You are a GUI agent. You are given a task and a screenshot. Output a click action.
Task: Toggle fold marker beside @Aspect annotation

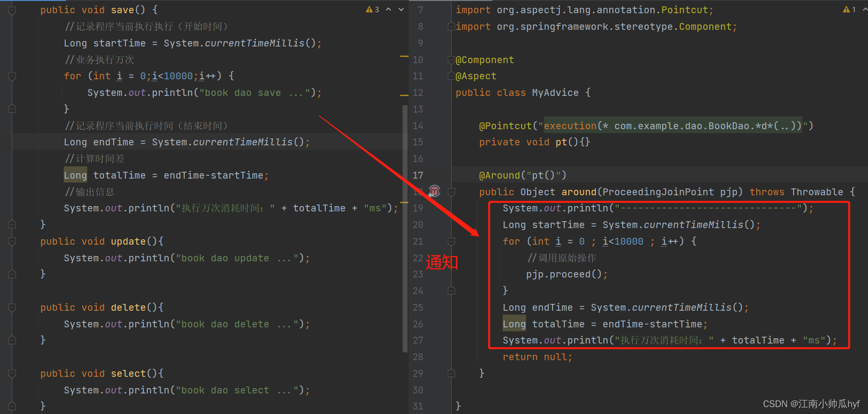tap(452, 76)
